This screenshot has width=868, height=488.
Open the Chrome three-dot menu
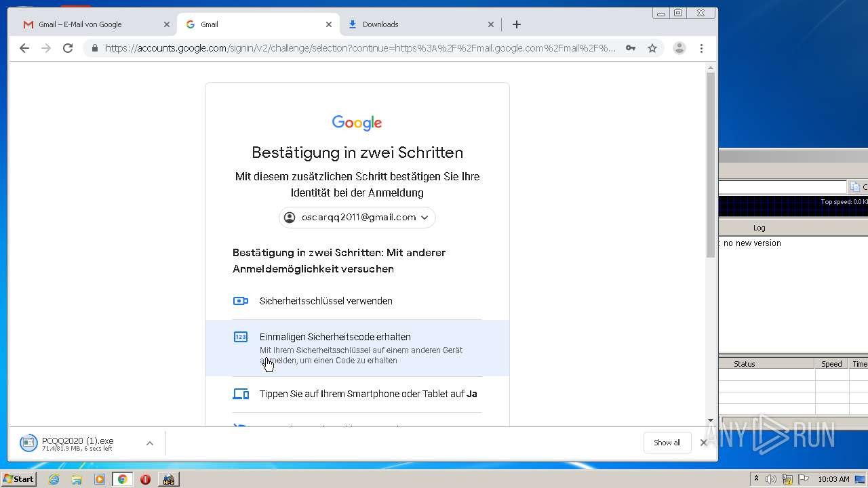[x=701, y=48]
